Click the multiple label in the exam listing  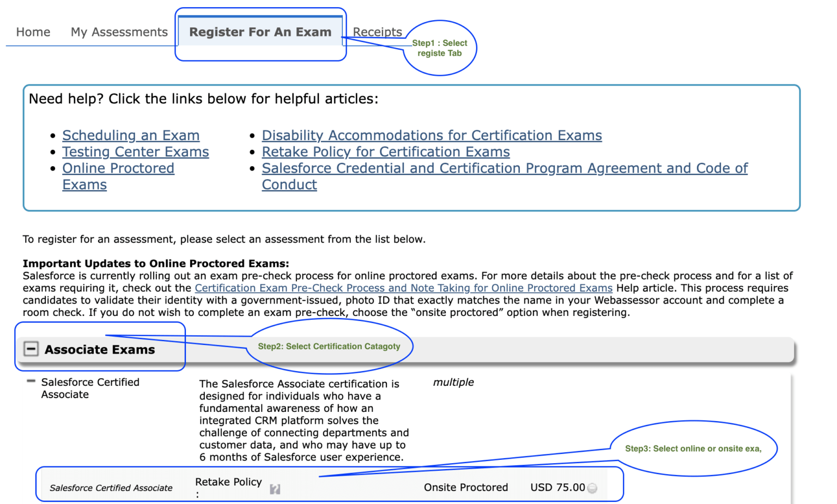click(x=454, y=382)
